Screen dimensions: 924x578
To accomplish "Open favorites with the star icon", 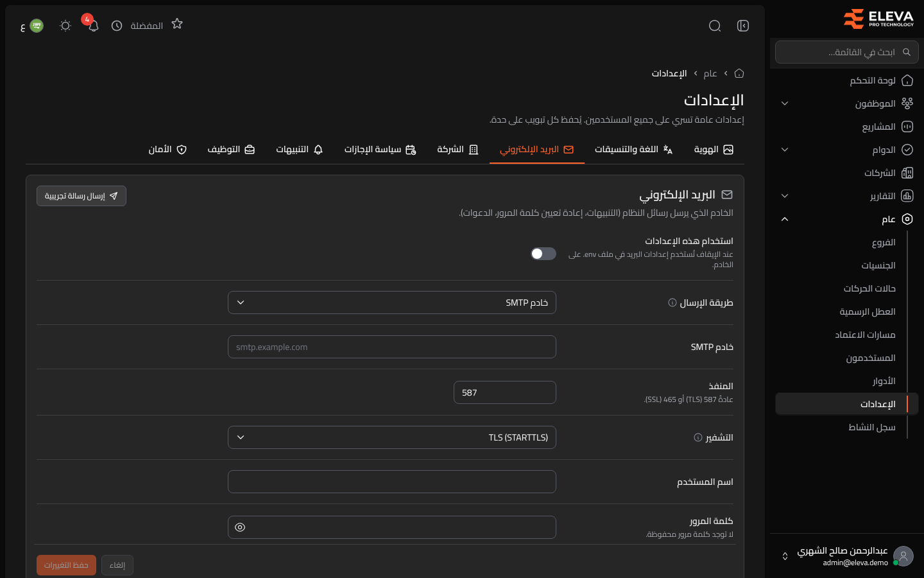I will 177,24.
